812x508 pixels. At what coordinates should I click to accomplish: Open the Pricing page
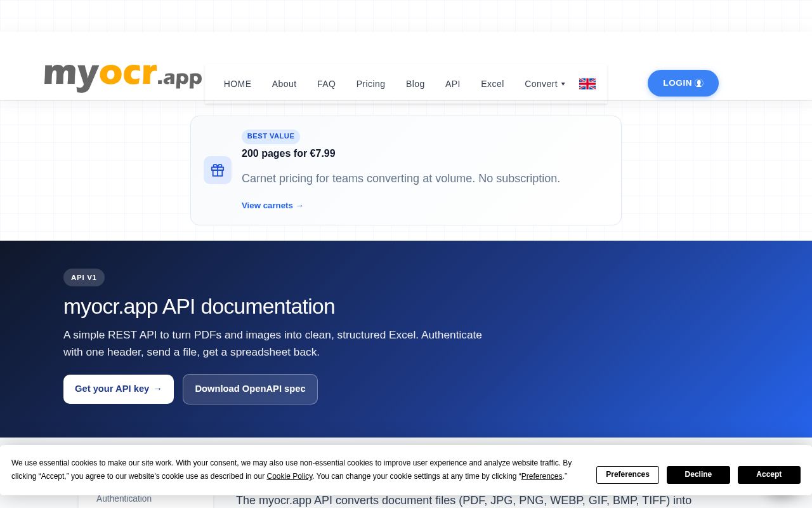(x=370, y=84)
